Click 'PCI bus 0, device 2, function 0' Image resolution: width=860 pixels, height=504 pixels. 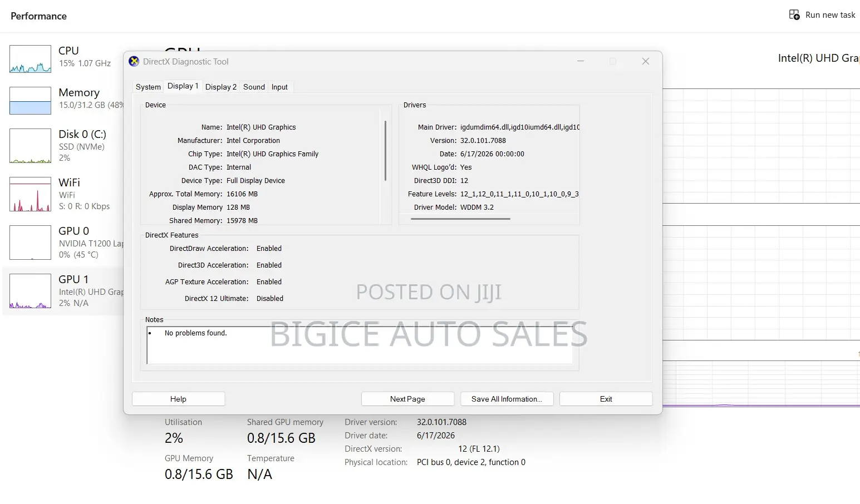coord(471,462)
